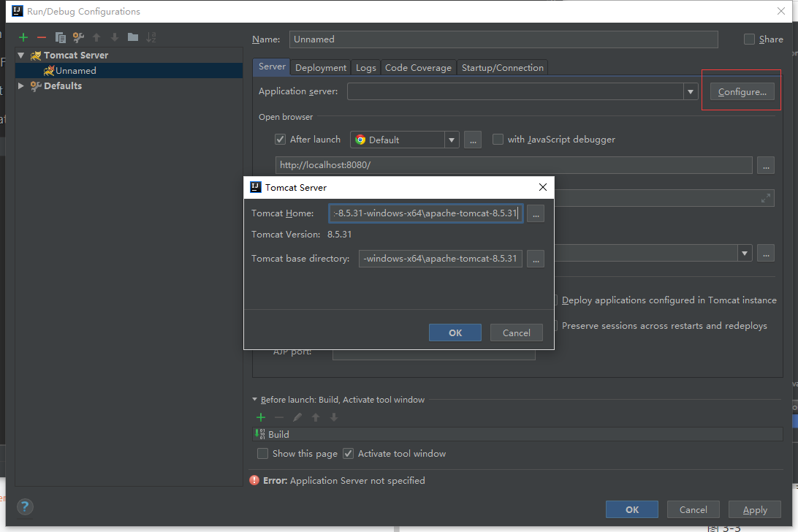Check Show this page option
The width and height of the screenshot is (798, 532).
[262, 454]
